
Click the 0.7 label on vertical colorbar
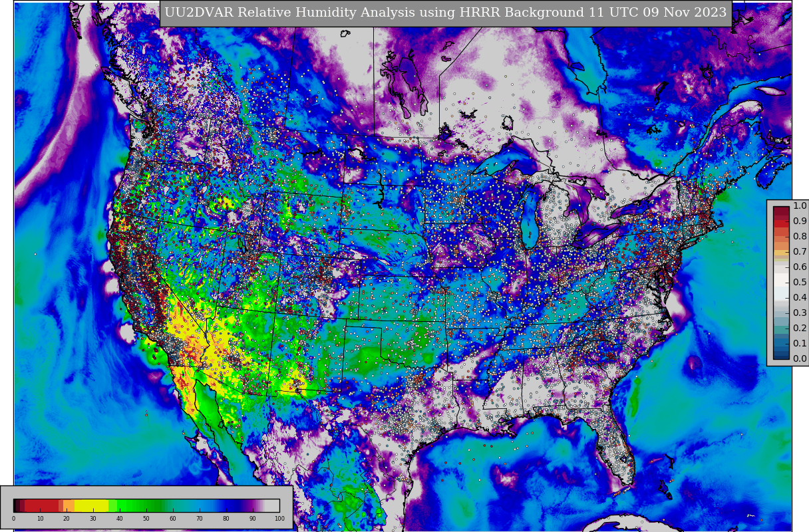[800, 252]
